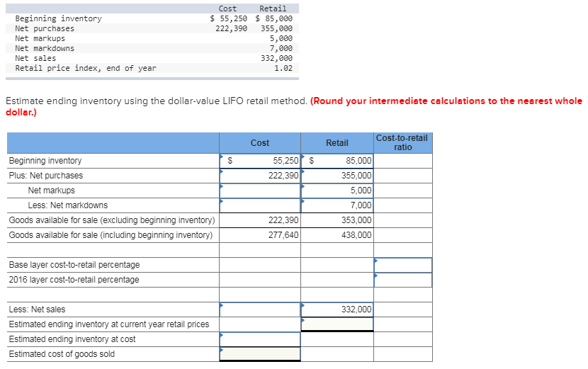This screenshot has height=369, width=588.
Task: Select Estimated ending inventory at cost cell
Action: tap(260, 339)
